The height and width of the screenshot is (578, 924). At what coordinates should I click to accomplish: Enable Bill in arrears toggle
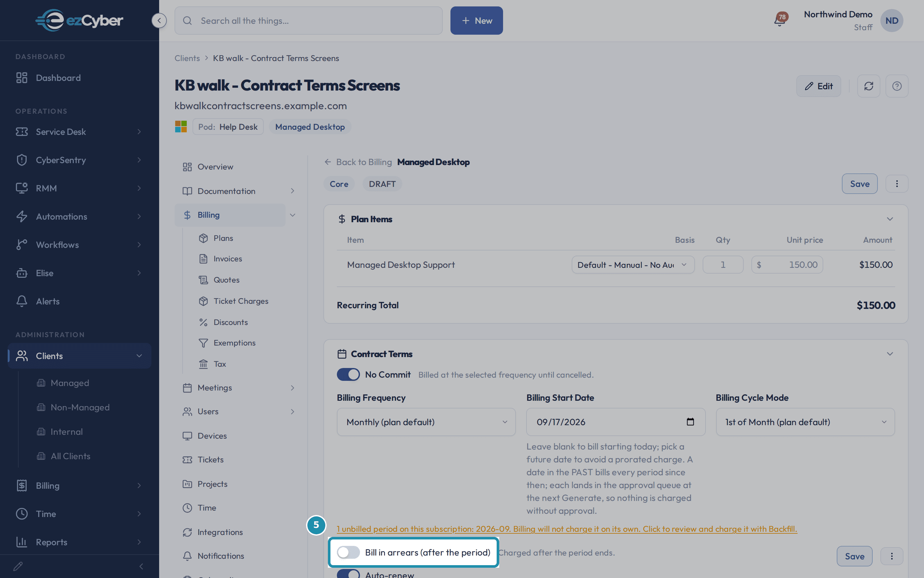(348, 552)
